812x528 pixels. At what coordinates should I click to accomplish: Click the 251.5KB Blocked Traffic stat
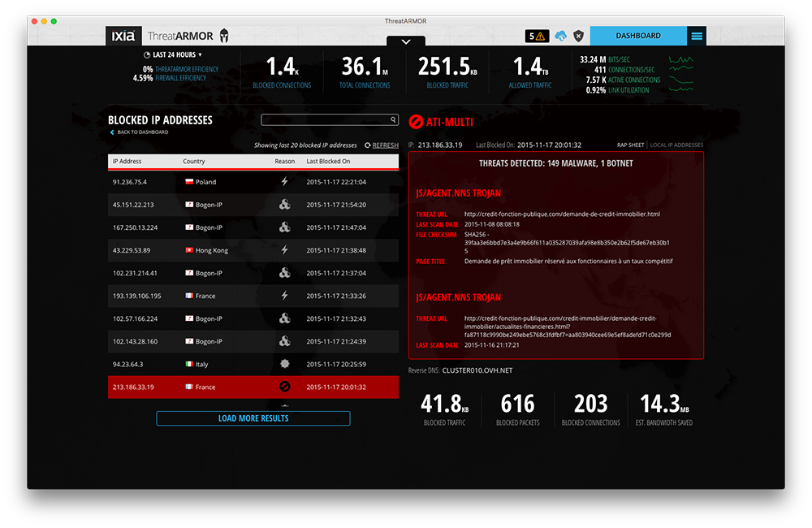pos(447,72)
